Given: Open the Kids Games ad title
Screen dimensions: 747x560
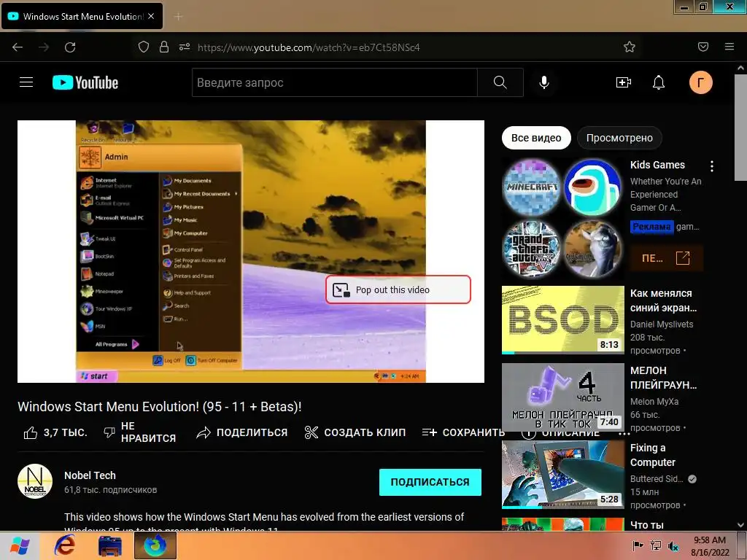Looking at the screenshot, I should coord(657,165).
